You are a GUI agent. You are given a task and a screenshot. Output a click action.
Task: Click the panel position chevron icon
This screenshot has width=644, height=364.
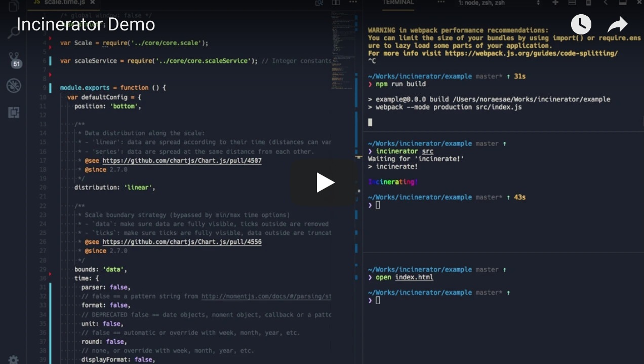606,3
